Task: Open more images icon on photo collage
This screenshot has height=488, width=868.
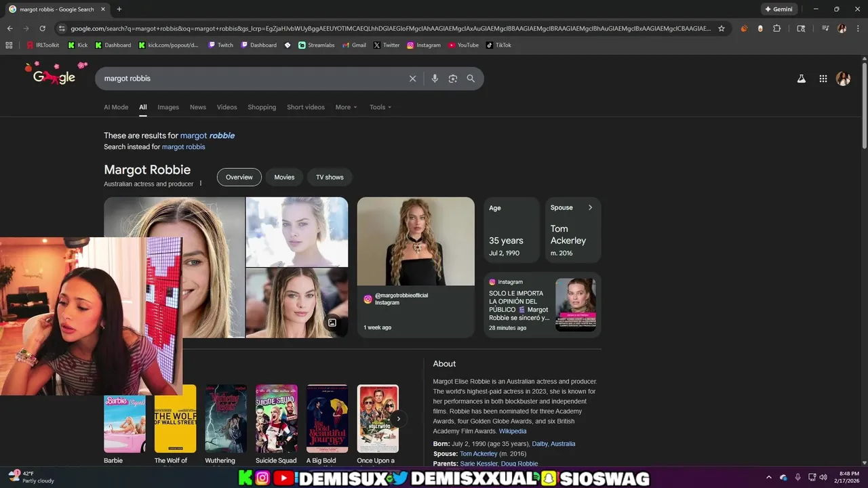Action: 332,323
